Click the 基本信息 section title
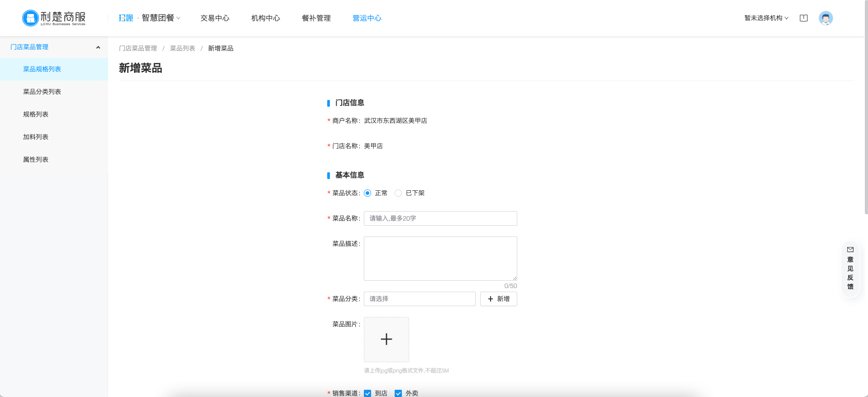Screen dimensions: 868x397 pyautogui.click(x=350, y=175)
